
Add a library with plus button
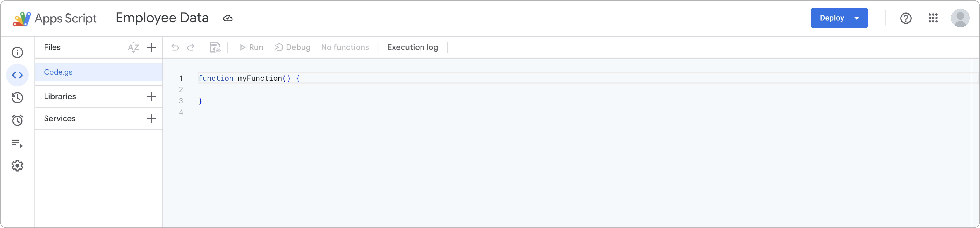click(x=151, y=96)
